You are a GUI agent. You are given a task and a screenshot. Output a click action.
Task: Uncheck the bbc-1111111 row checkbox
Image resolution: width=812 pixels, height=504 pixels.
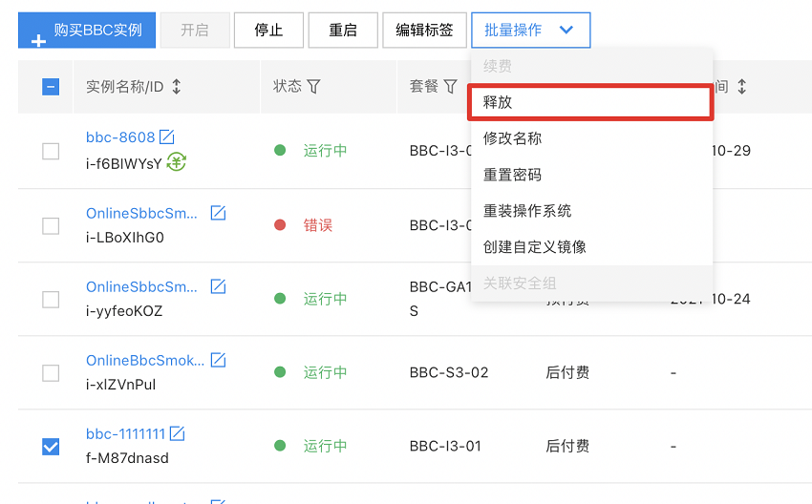click(51, 446)
